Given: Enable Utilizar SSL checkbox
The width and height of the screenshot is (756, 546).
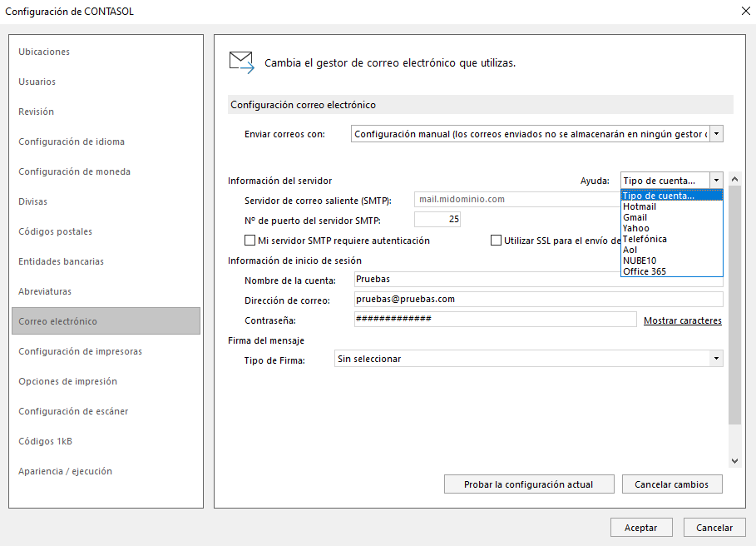Looking at the screenshot, I should click(496, 241).
